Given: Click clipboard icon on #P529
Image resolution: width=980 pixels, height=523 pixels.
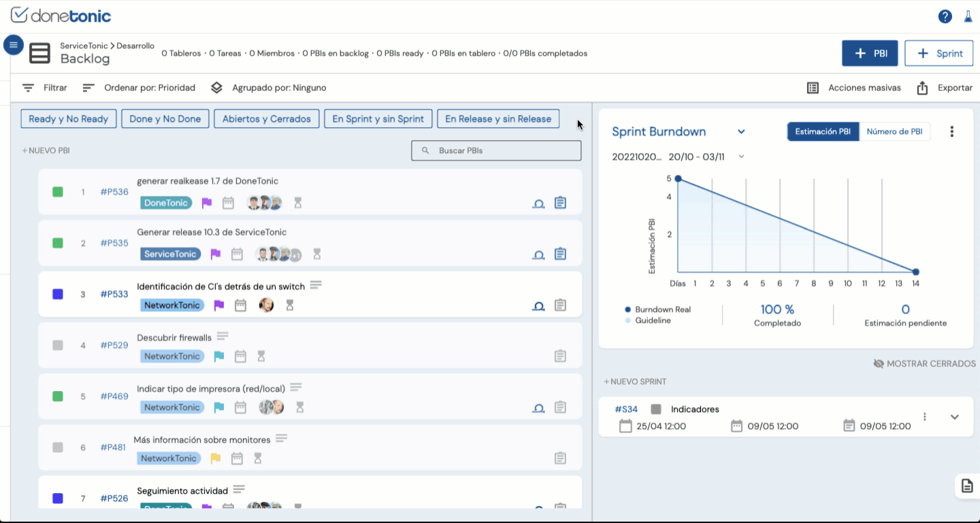Looking at the screenshot, I should [560, 356].
